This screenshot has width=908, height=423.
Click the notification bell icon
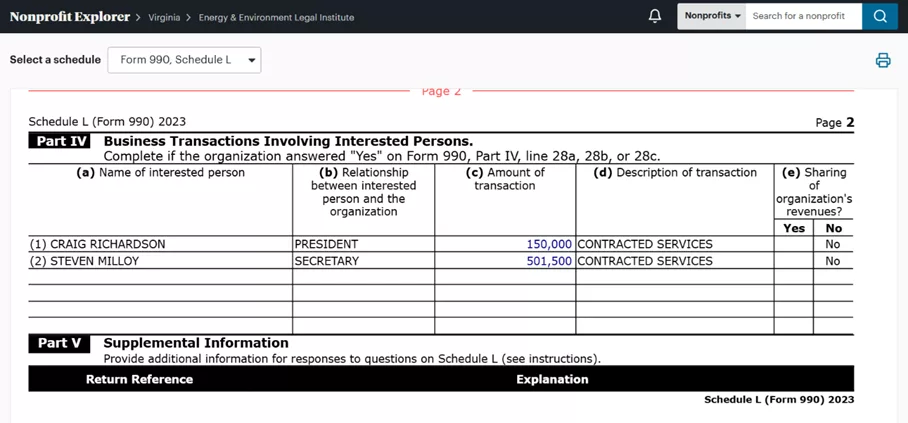[x=655, y=16]
